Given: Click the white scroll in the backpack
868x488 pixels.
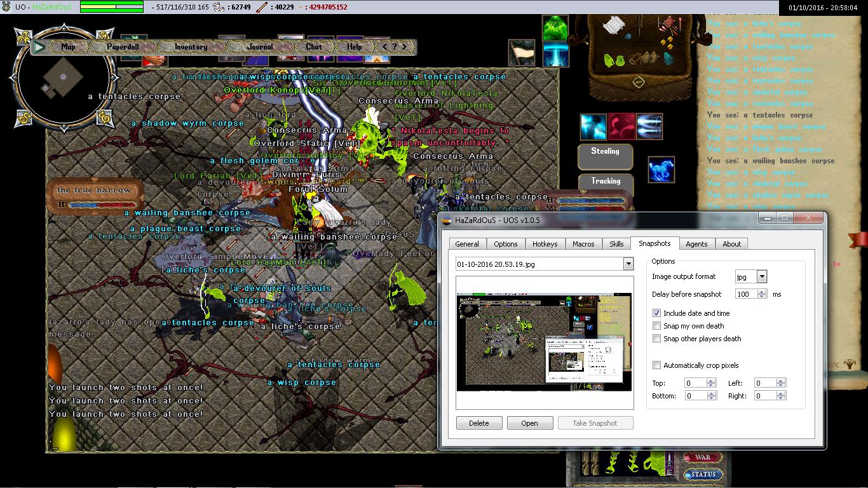Looking at the screenshot, I should point(613,26).
